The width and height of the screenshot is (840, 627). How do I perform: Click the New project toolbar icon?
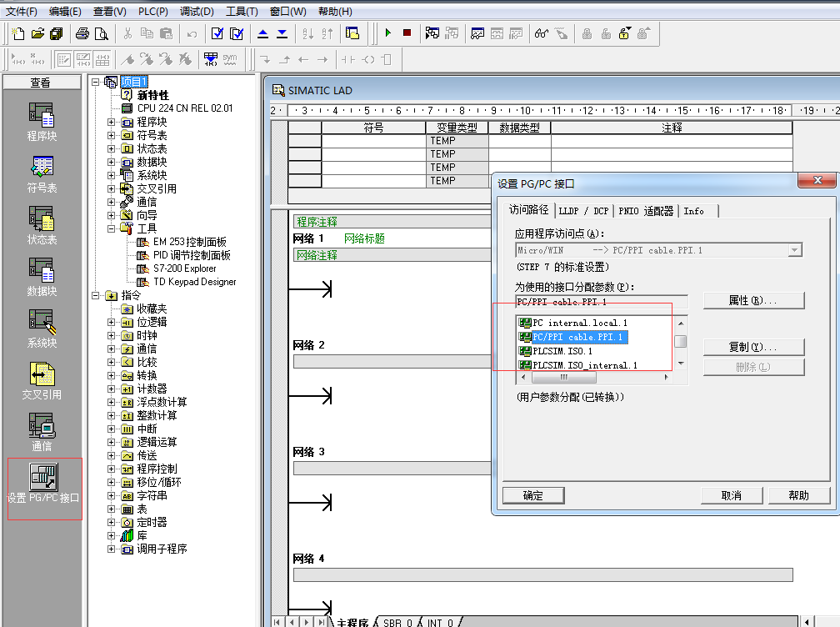pos(17,33)
